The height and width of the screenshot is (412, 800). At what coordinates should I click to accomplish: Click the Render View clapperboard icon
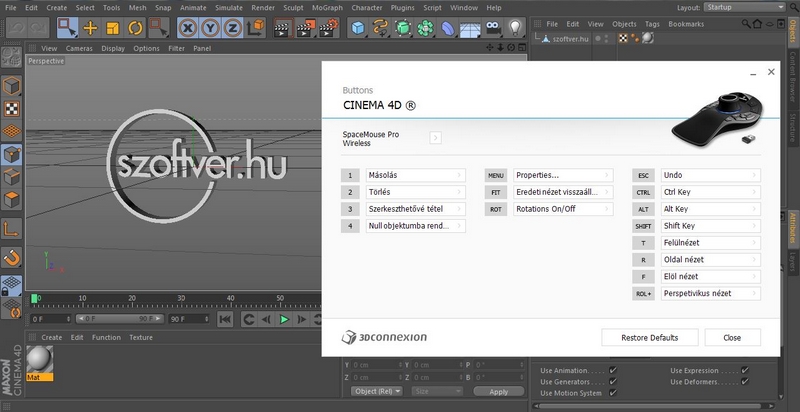[283, 28]
